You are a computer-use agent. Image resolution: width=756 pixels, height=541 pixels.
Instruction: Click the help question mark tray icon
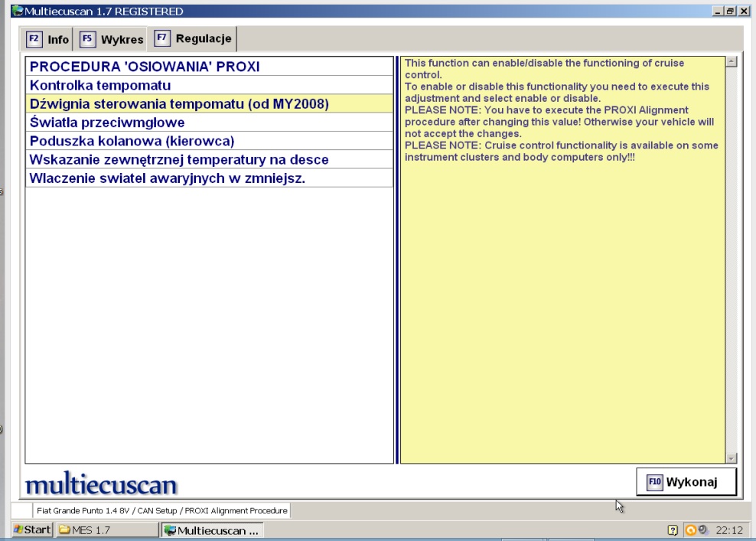[673, 530]
